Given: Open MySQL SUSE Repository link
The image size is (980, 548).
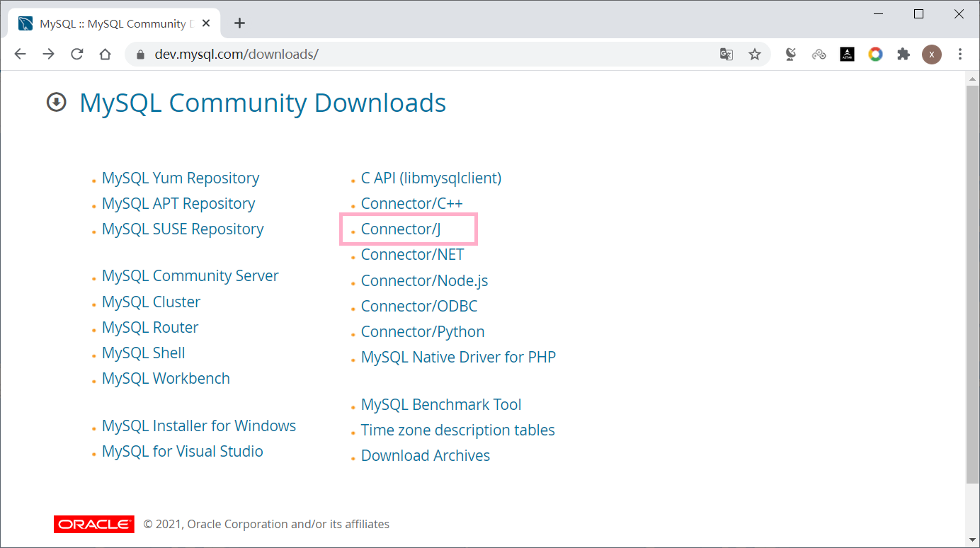Looking at the screenshot, I should click(183, 229).
